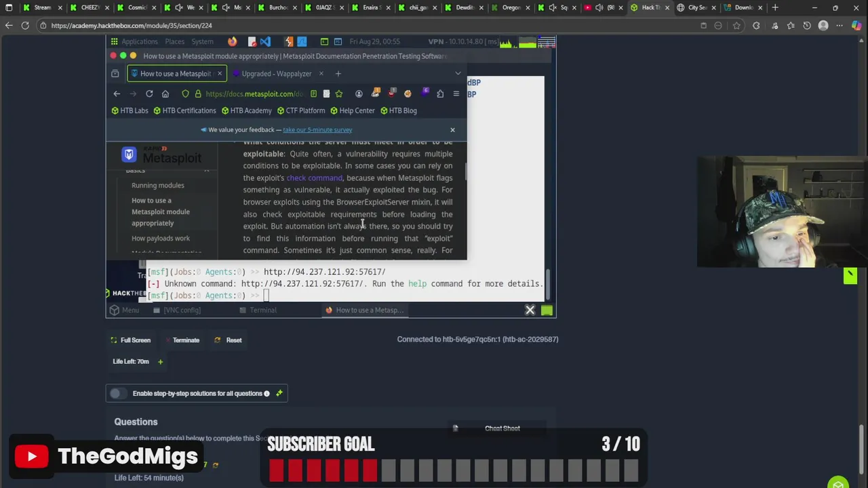Open the Cheat Sheet button

(496, 428)
